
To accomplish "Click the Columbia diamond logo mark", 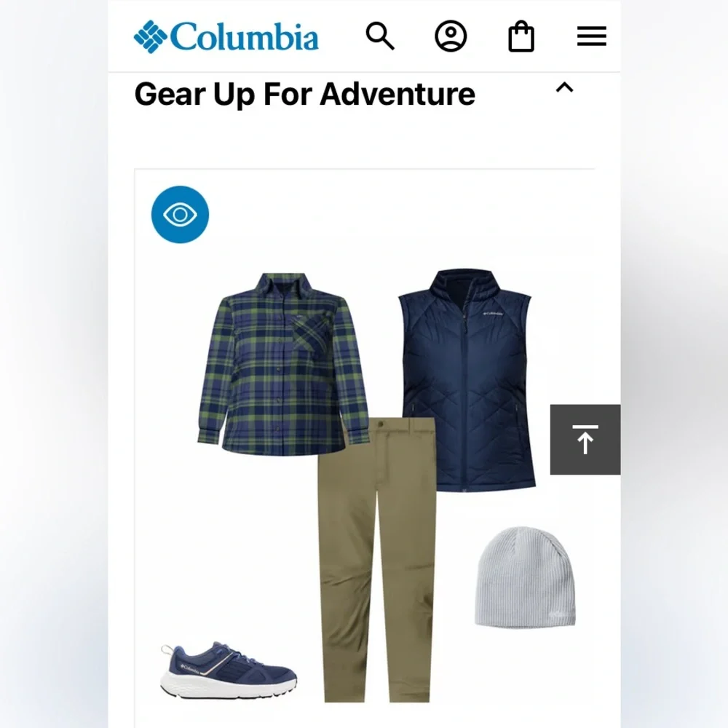I will [x=151, y=36].
